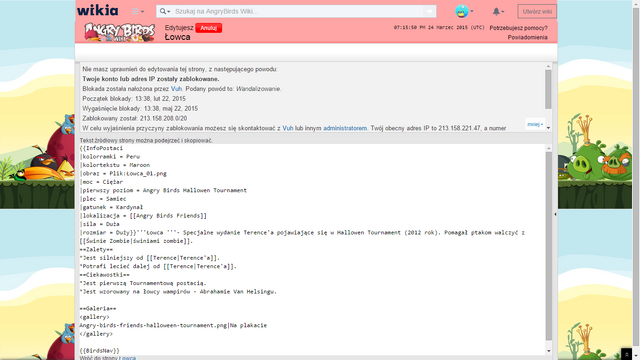Open the Potrzebujesz pomocy? link
The width and height of the screenshot is (640, 360).
point(518,28)
